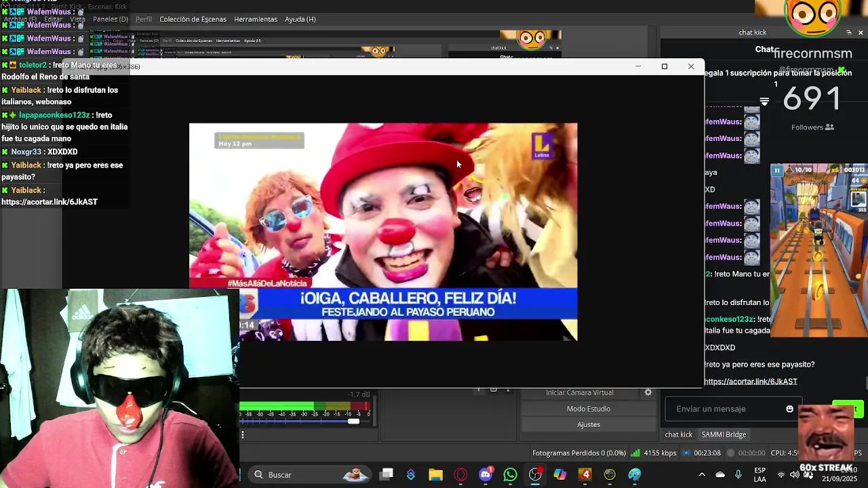Open WhatsApp from the taskbar
This screenshot has width=868, height=488.
(510, 474)
